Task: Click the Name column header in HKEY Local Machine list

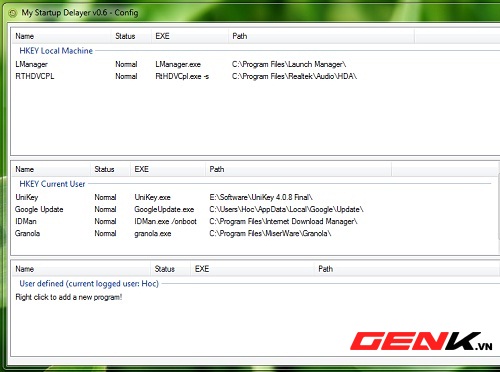Action: point(61,36)
